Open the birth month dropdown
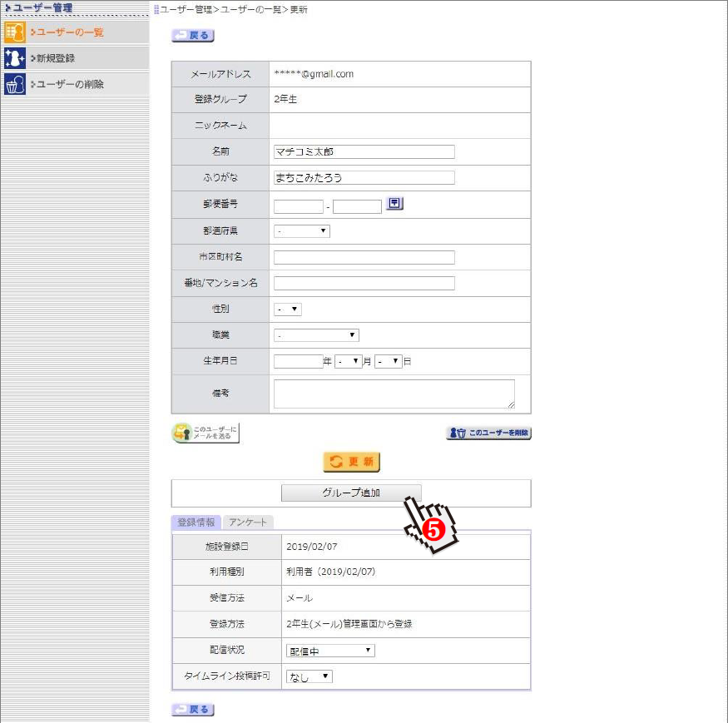728x723 pixels. tap(349, 361)
